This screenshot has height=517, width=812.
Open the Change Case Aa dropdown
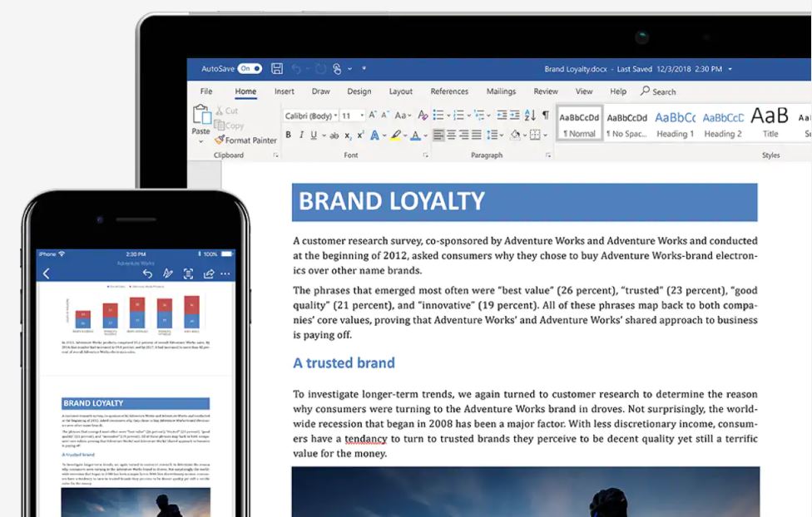403,116
